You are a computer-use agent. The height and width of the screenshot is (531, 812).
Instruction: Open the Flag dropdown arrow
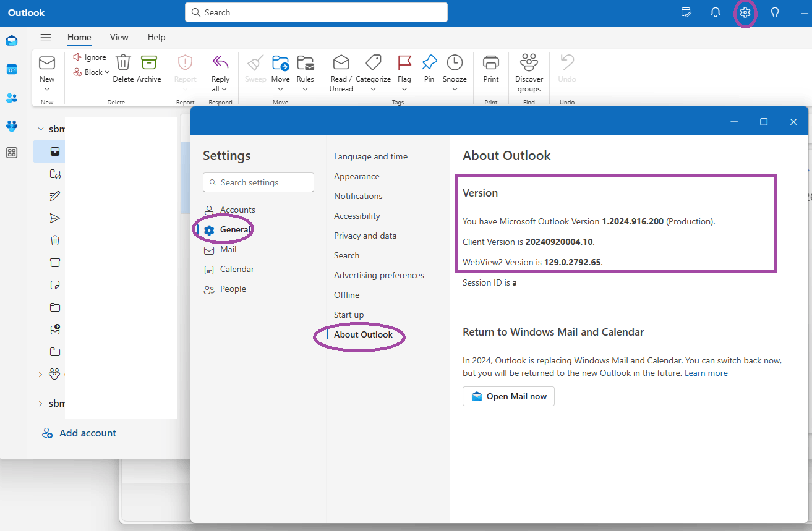pos(404,90)
